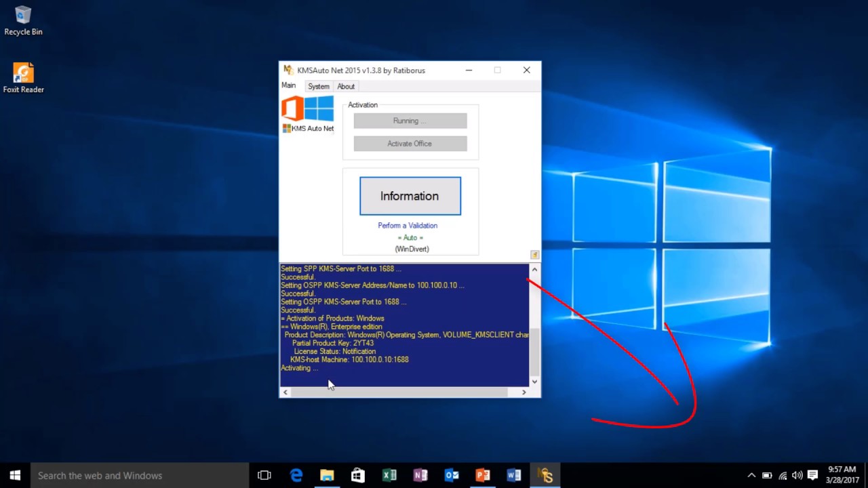The height and width of the screenshot is (488, 868).
Task: Click the = Auto = mode label
Action: (410, 237)
